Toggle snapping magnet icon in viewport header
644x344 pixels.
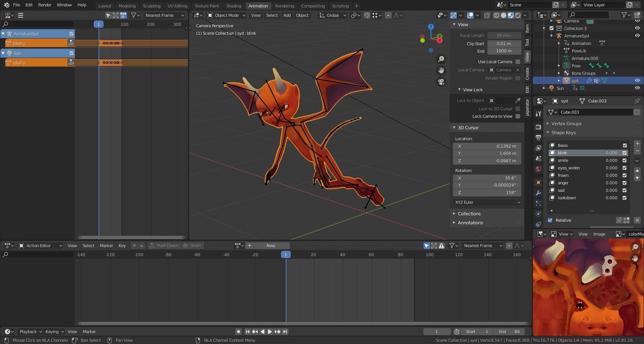[367, 15]
